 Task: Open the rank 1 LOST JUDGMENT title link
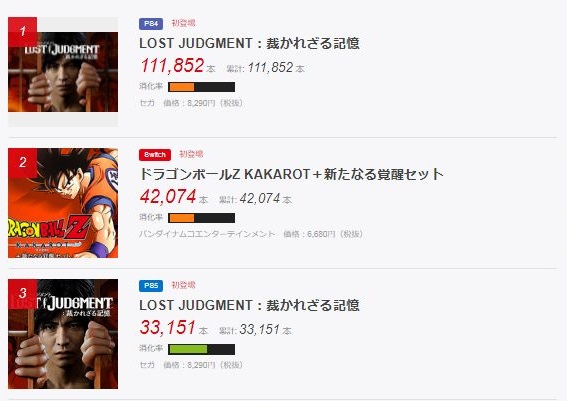tap(250, 43)
